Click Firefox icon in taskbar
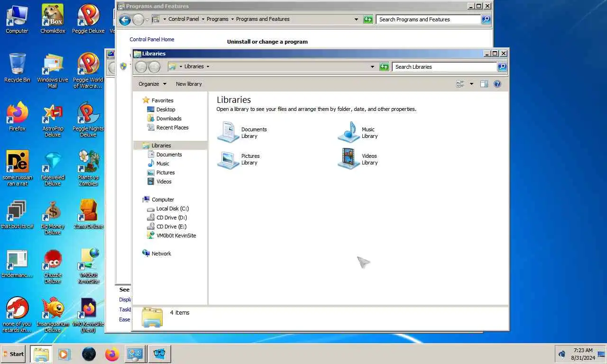Image resolution: width=607 pixels, height=364 pixels. point(112,354)
